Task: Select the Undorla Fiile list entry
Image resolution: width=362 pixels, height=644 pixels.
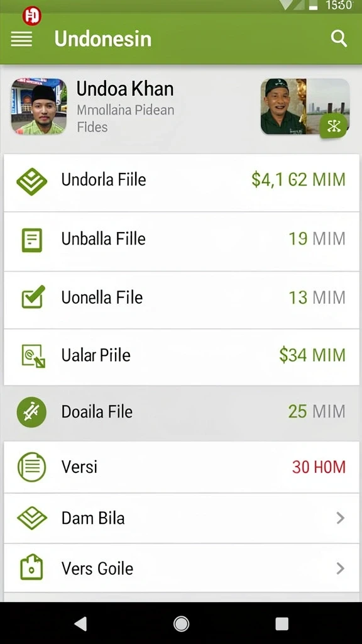Action: 182,183
